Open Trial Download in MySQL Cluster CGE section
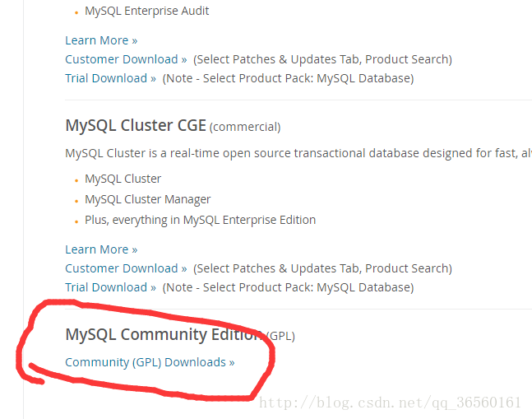Screen dimensions: 532x419 (x=110, y=287)
